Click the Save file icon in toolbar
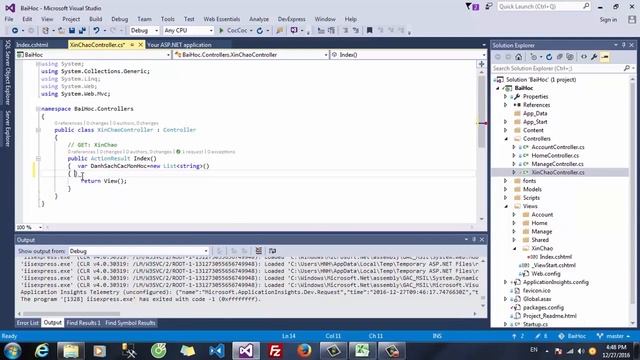Screen dimensions: 640x360 tap(72, 31)
